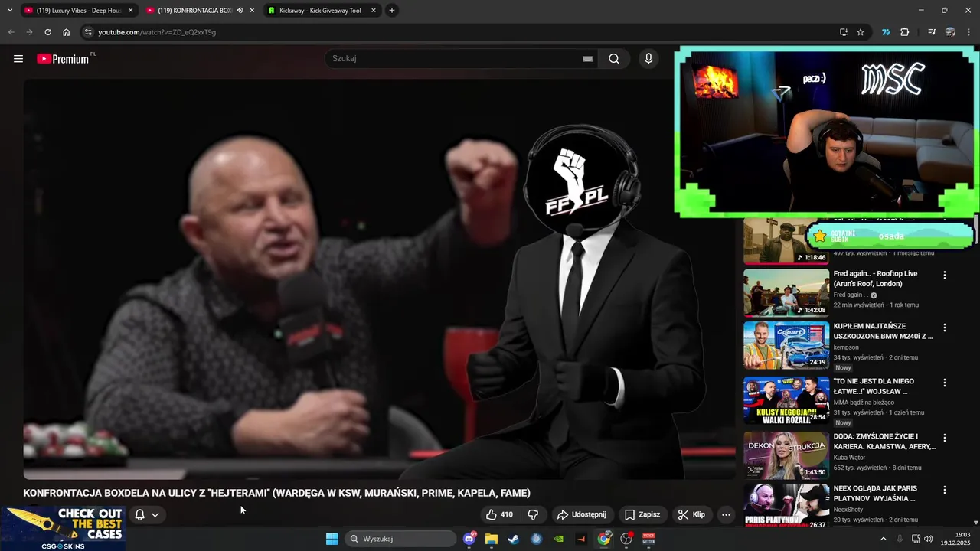This screenshot has height=551, width=980.
Task: Open Windows Start menu
Action: tap(332, 539)
